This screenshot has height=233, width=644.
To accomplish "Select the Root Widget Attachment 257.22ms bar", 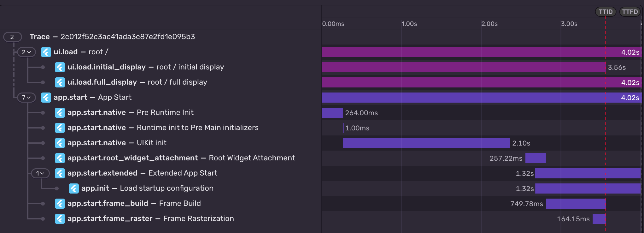I will [x=536, y=158].
